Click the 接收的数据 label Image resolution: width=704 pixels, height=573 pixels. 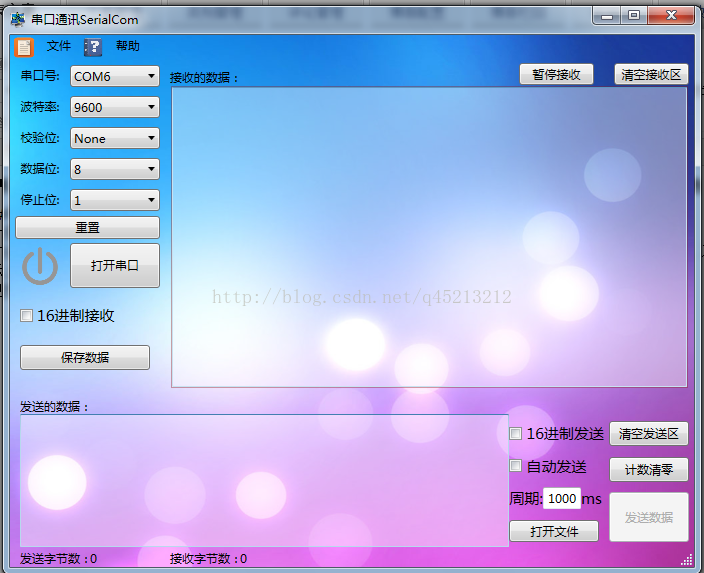[203, 78]
